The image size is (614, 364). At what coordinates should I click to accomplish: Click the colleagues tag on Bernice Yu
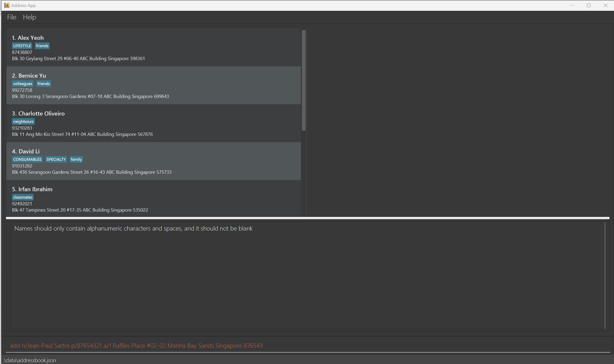(23, 84)
